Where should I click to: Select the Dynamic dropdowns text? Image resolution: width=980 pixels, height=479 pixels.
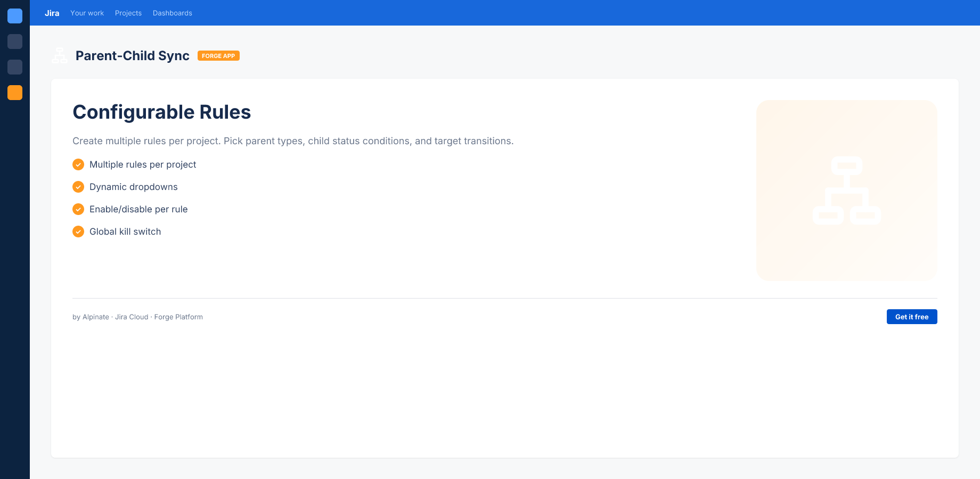coord(134,187)
